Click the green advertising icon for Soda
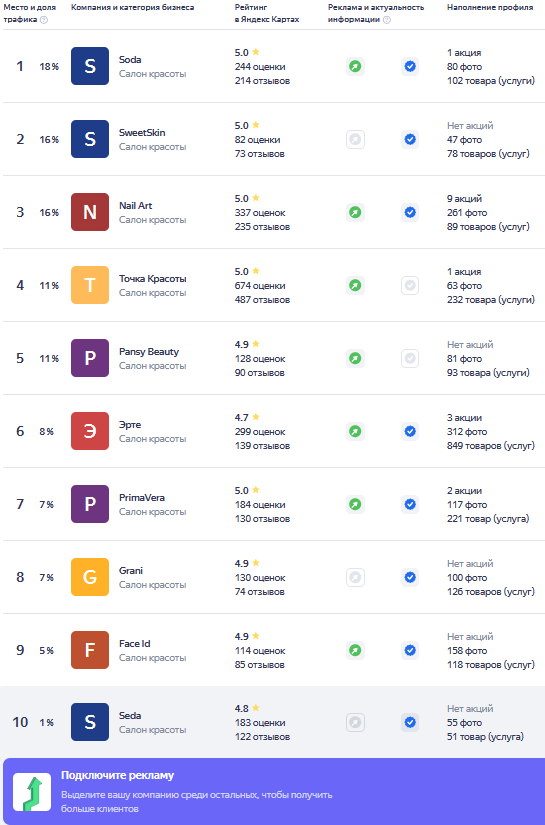 (355, 66)
